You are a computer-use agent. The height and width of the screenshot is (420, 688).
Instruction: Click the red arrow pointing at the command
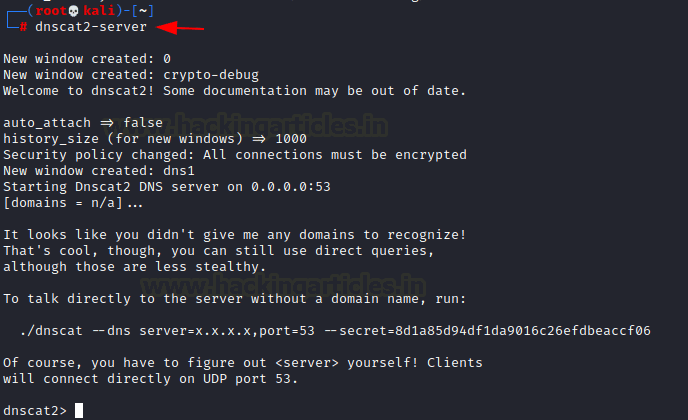click(180, 28)
